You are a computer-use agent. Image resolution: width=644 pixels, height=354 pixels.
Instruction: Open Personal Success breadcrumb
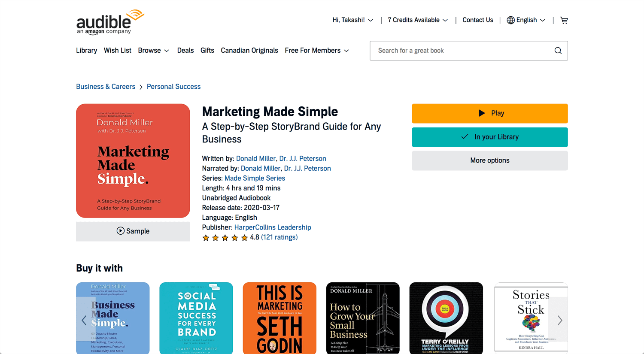click(x=173, y=87)
